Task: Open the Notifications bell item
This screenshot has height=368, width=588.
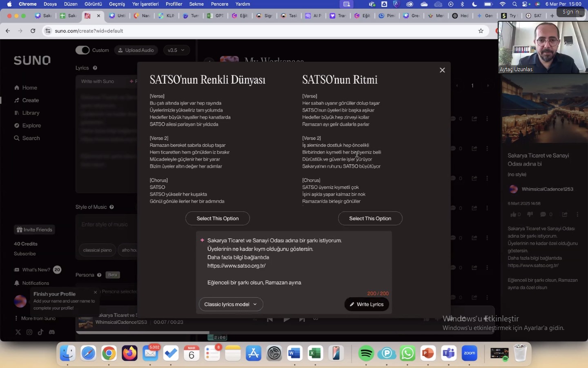Action: 35,283
